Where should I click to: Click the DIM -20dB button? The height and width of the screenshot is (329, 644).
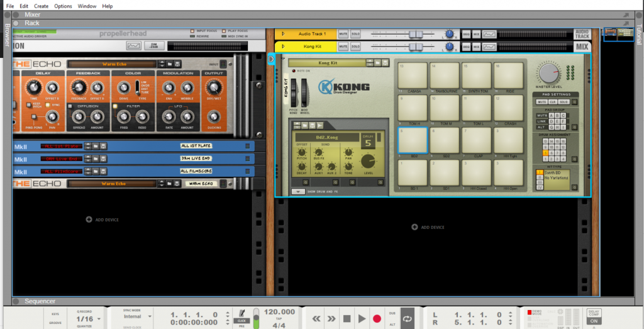click(x=155, y=45)
